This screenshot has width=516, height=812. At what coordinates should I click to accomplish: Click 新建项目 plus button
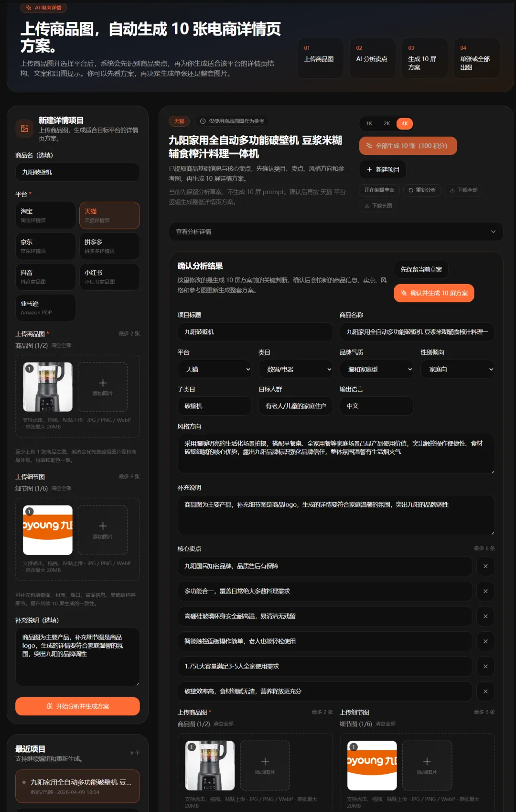383,170
